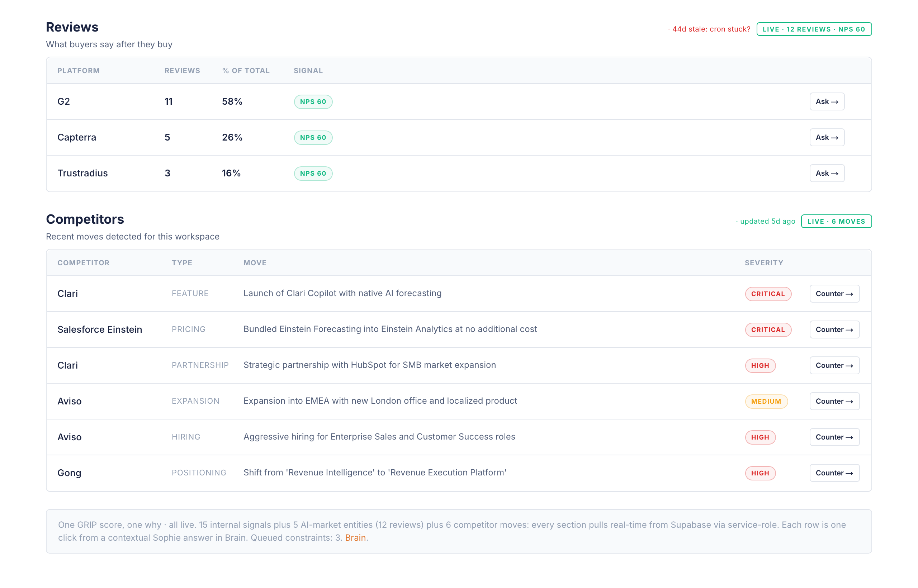Image resolution: width=918 pixels, height=588 pixels.
Task: Click the Gong competitor name
Action: click(x=69, y=474)
